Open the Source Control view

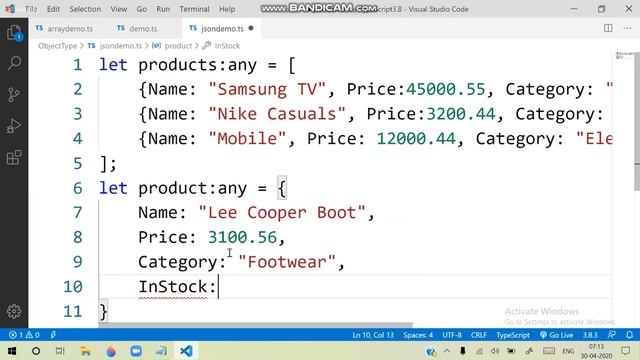[x=14, y=95]
